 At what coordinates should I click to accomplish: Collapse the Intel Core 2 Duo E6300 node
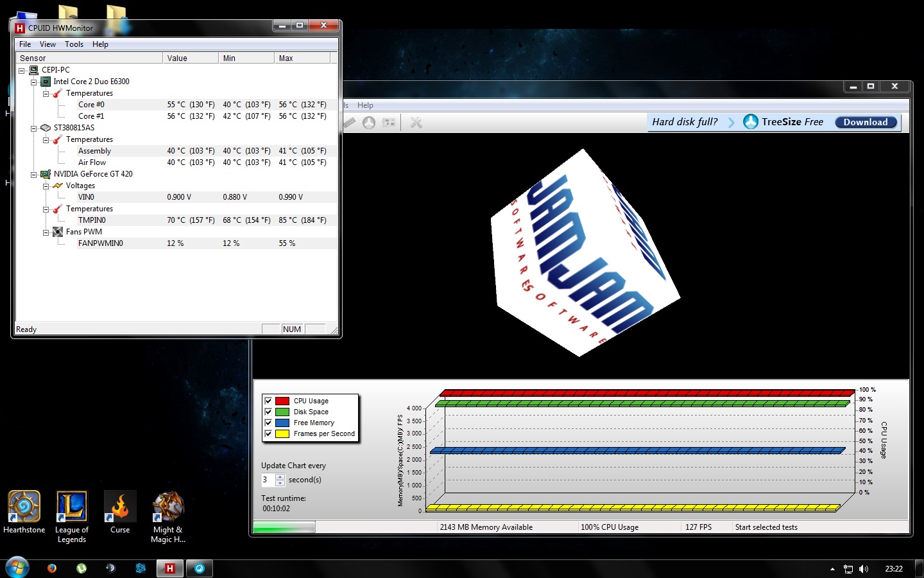tap(33, 82)
